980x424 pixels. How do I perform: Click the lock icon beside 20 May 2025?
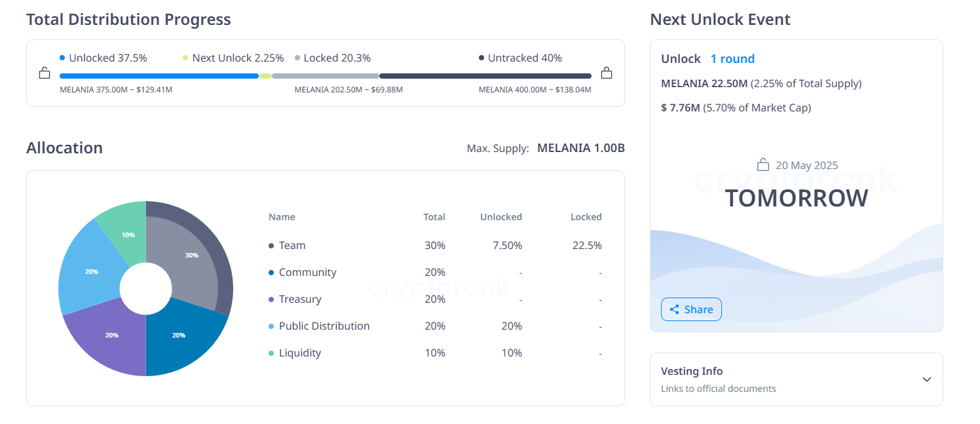764,164
